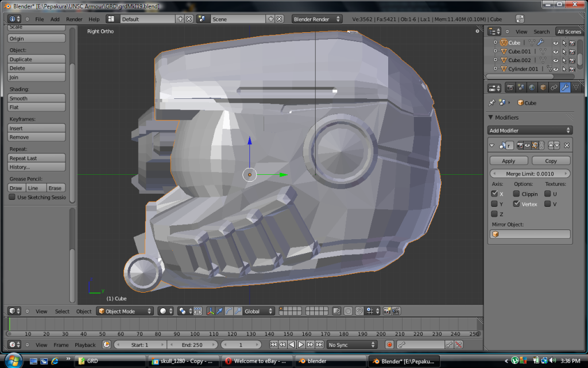Screen dimensions: 588x368
Task: Open the No Sync playback dropdown
Action: point(351,344)
